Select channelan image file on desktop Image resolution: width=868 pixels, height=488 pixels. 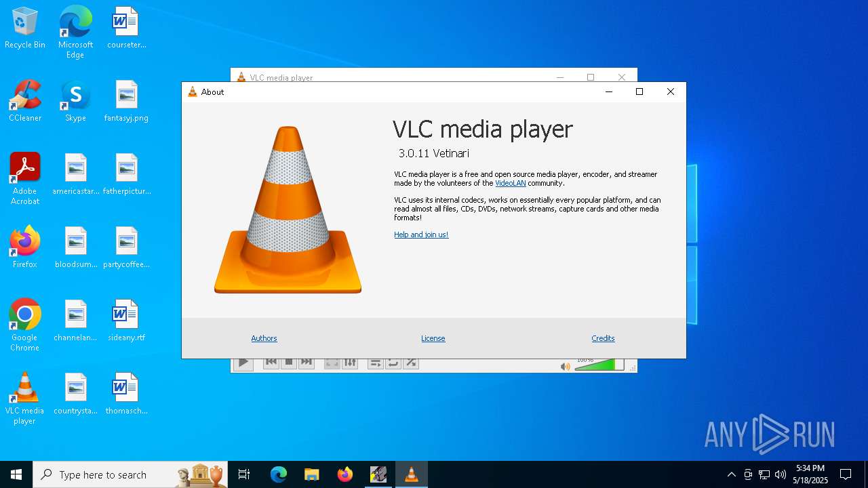[x=76, y=321]
